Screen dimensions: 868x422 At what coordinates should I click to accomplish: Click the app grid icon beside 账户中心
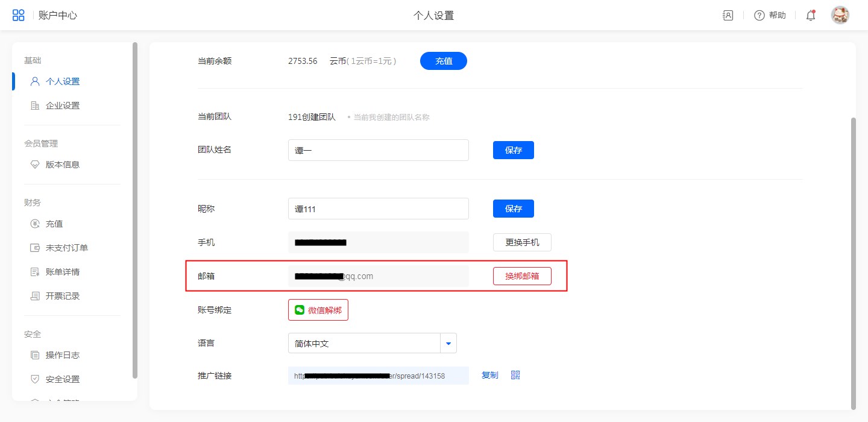pyautogui.click(x=19, y=15)
